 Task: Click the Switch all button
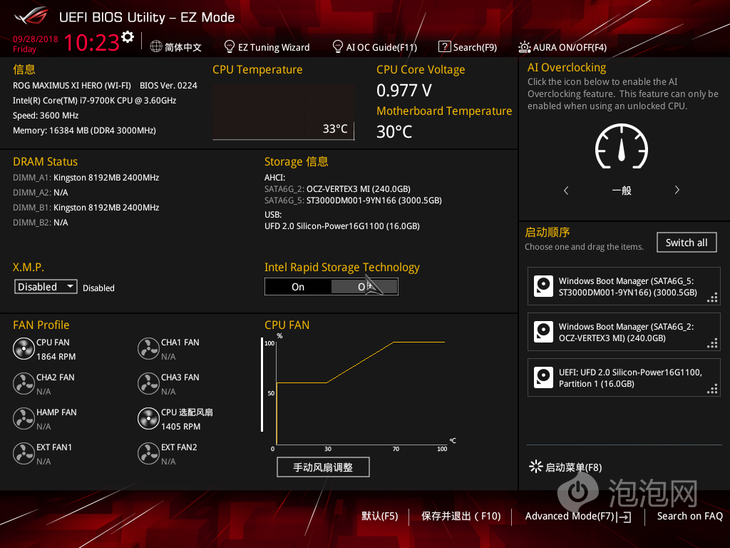pos(687,243)
